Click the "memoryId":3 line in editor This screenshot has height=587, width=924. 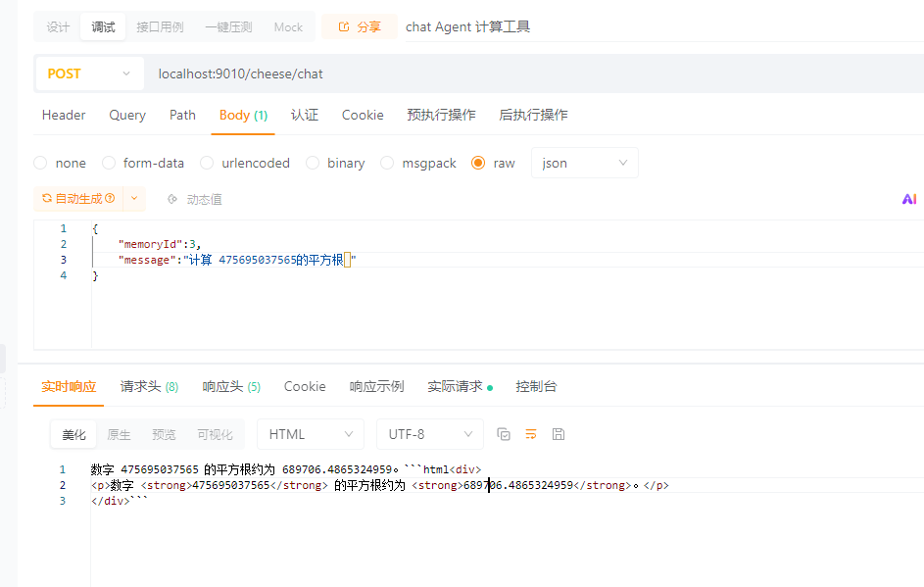159,244
